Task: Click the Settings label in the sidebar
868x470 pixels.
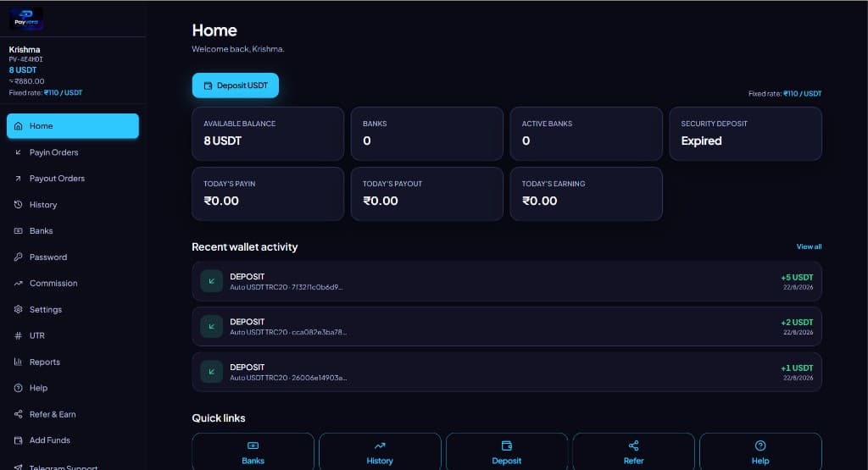Action: tap(46, 310)
